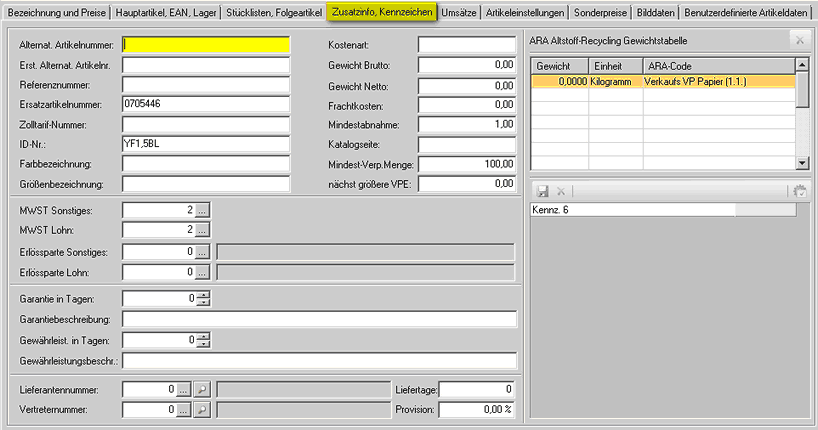The width and height of the screenshot is (818, 430).
Task: Click the settings icon right of ARA toolbar
Action: point(799,190)
